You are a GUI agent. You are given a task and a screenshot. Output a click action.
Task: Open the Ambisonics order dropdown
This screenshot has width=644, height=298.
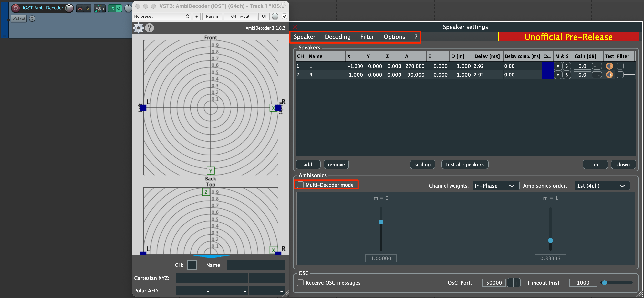coord(602,186)
